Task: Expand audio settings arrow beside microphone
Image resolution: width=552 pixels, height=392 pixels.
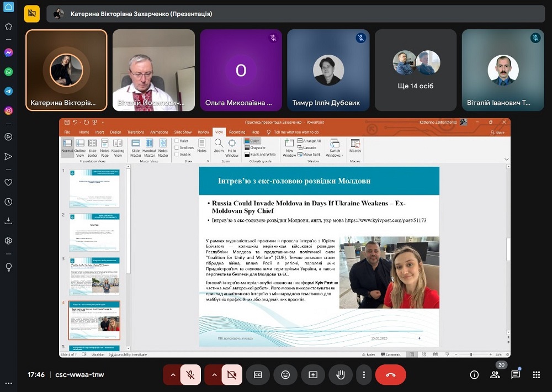Action: coord(173,375)
